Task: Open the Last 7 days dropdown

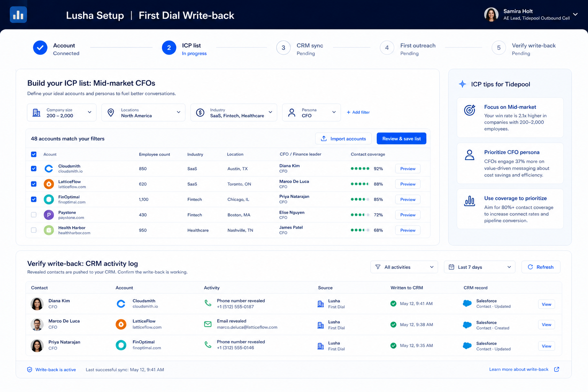Action: (480, 267)
